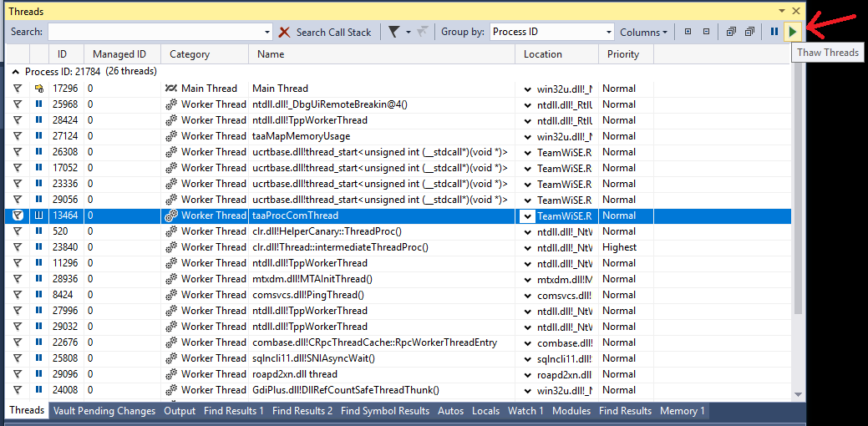Switch to the Modules tab
The image size is (868, 426).
click(571, 410)
